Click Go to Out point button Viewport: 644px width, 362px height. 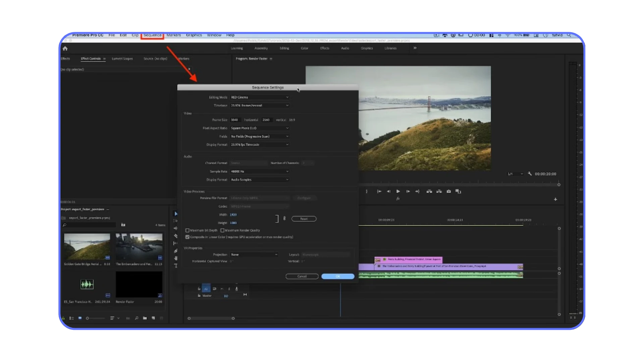(417, 191)
